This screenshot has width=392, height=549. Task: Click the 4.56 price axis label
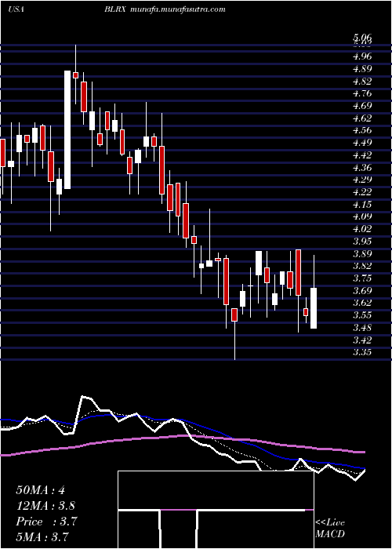362,130
